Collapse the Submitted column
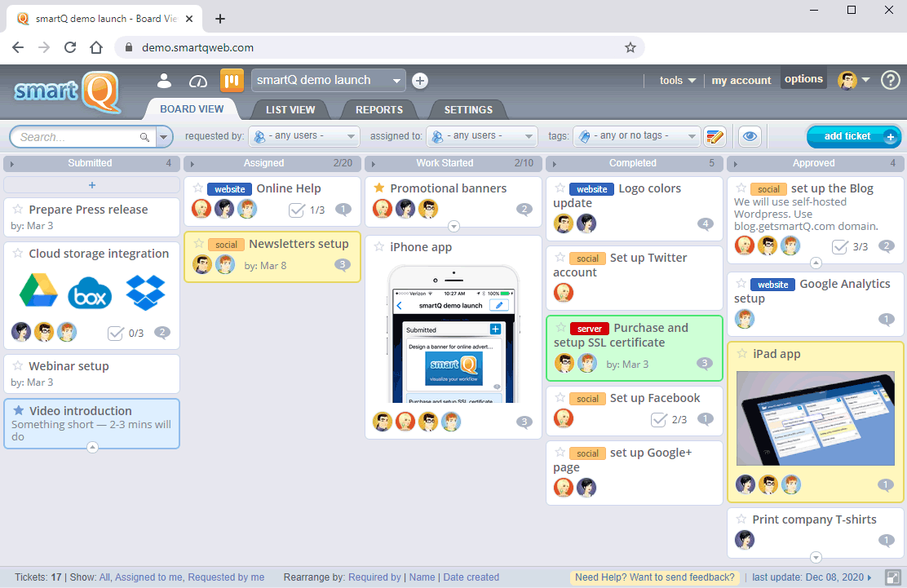This screenshot has width=907, height=588. 10,163
